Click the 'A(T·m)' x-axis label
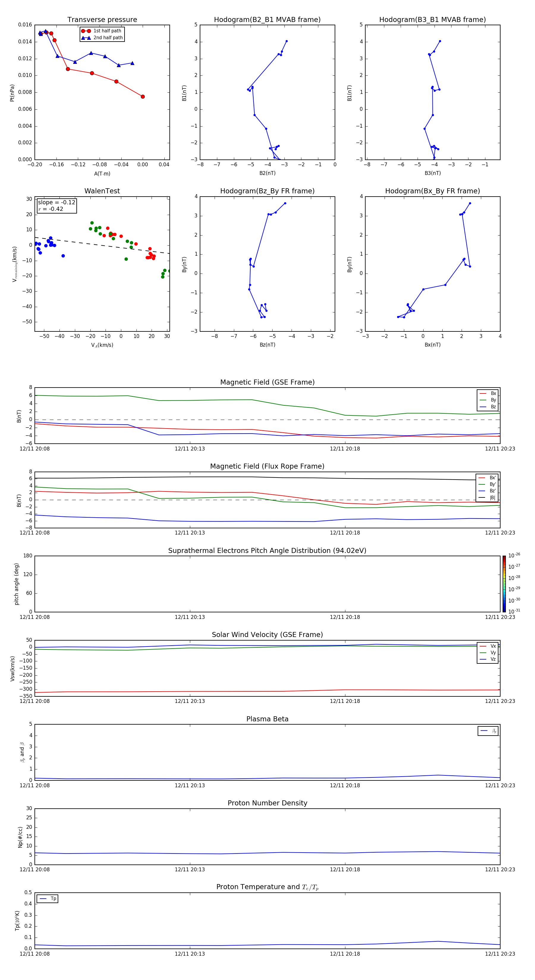535x980 pixels. 102,173
